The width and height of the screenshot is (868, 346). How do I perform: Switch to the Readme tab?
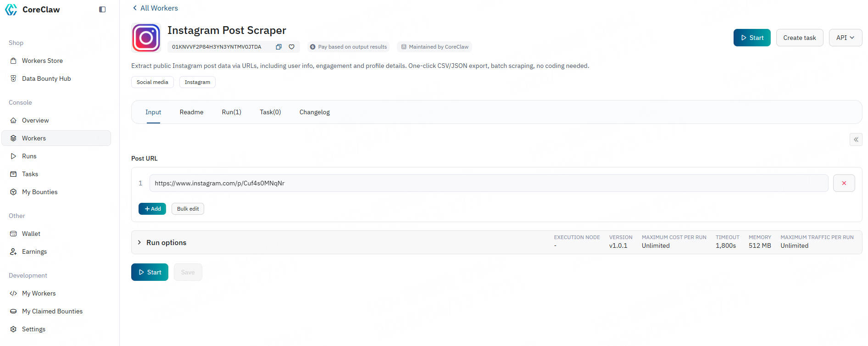coord(191,112)
